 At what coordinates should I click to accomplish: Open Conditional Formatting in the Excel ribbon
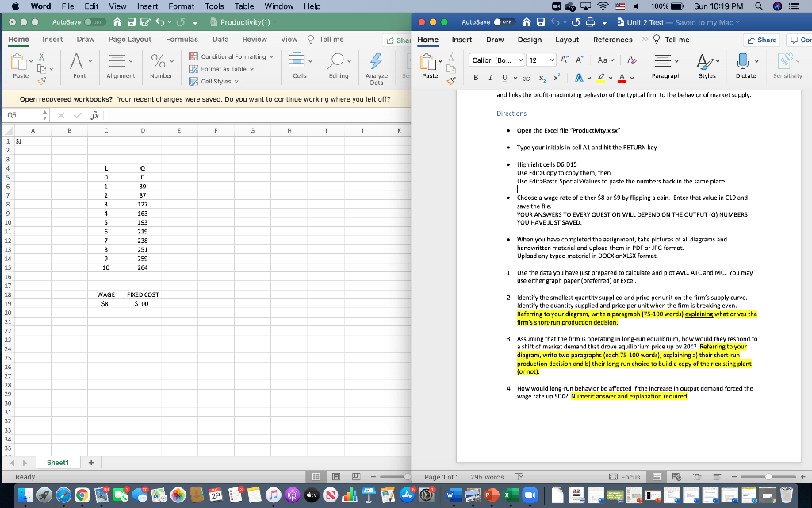(x=230, y=56)
